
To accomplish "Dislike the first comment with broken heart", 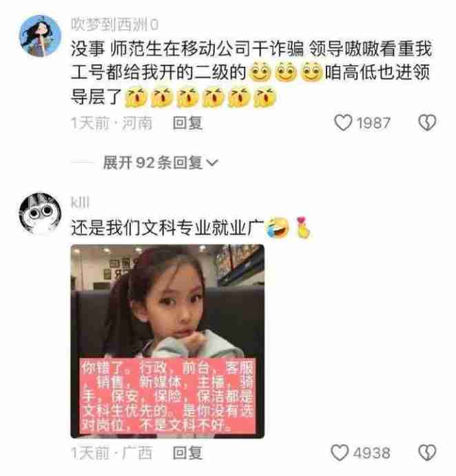I will [427, 123].
